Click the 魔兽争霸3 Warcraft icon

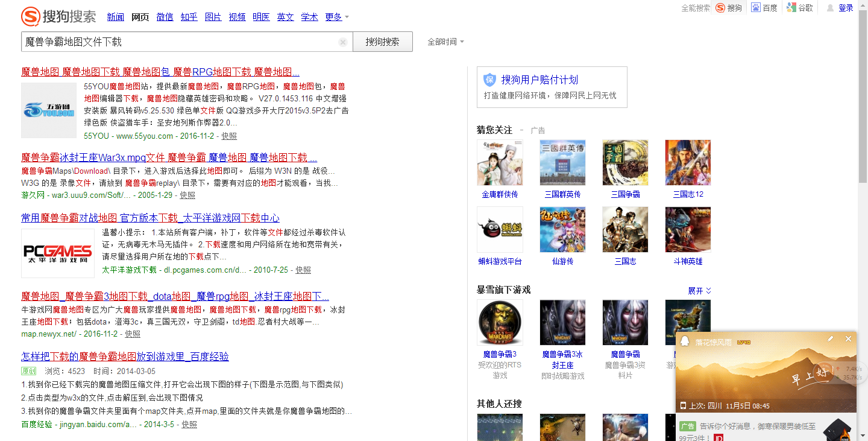pos(500,323)
